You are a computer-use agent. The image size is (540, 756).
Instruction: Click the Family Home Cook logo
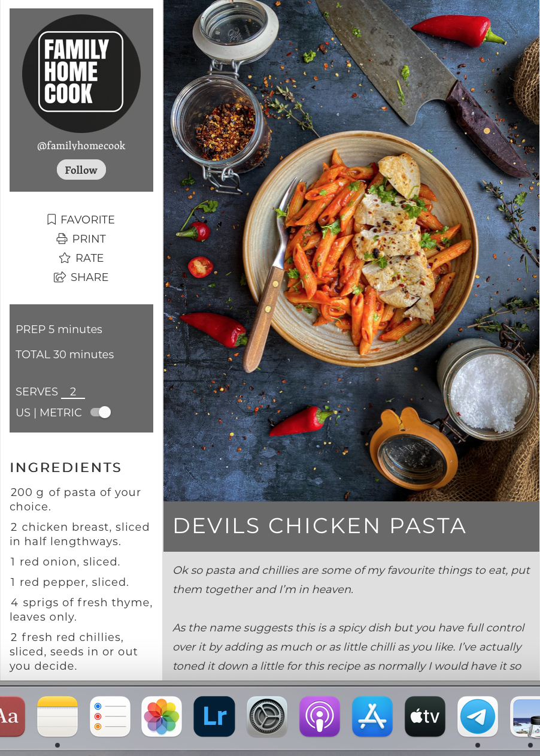coord(81,74)
